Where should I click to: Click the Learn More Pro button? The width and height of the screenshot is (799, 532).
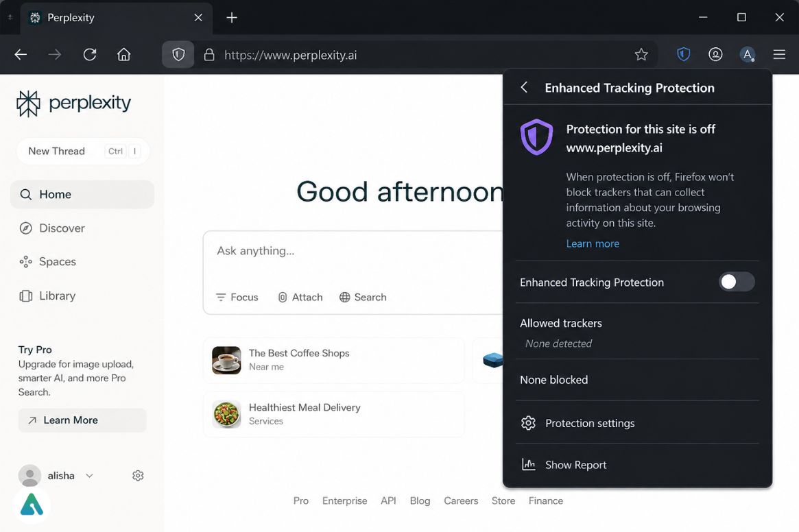(82, 420)
